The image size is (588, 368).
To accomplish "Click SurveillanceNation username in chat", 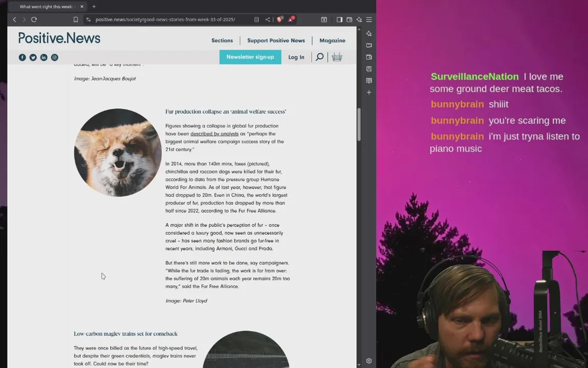I will click(475, 77).
